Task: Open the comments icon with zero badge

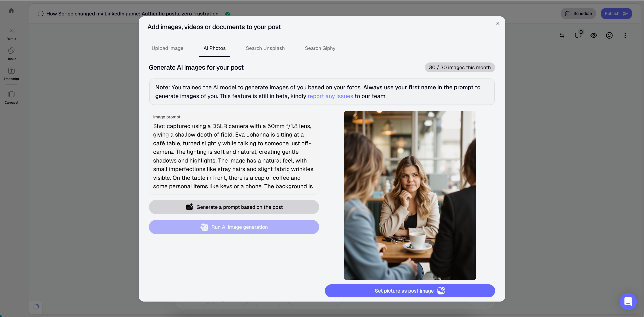Action: (x=578, y=35)
